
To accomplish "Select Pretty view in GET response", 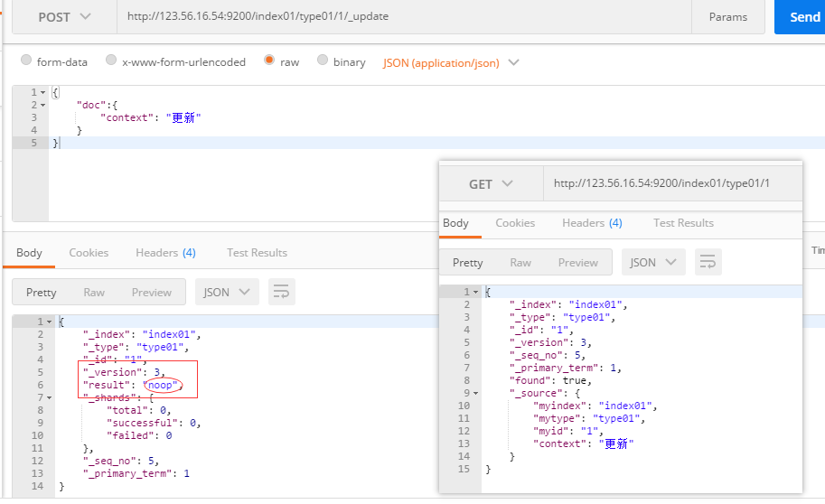I will (468, 263).
